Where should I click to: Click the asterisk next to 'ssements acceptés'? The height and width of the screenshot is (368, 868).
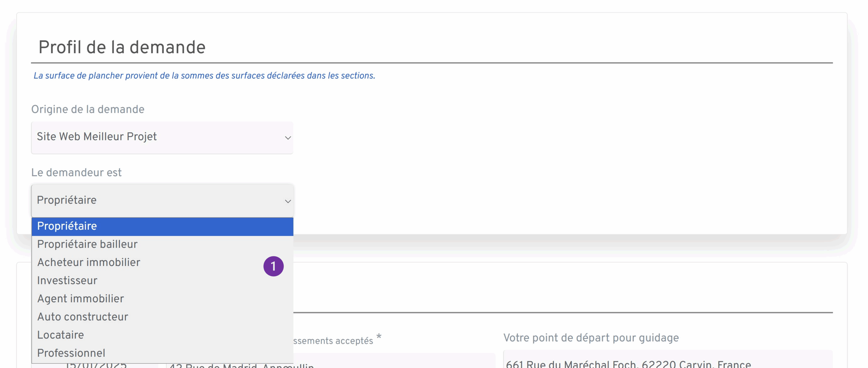click(379, 337)
